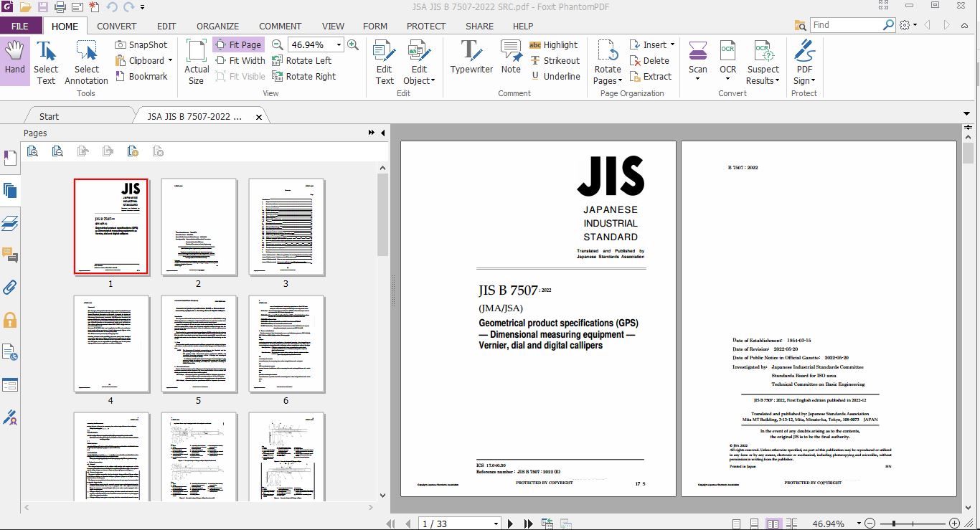Open the Edit Object dropdown
The image size is (980, 530).
(x=420, y=62)
